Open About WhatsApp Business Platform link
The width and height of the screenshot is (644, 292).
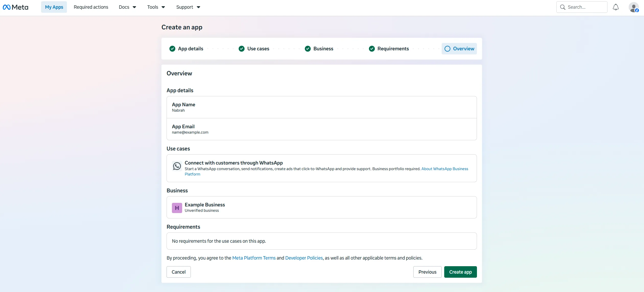tap(445, 169)
